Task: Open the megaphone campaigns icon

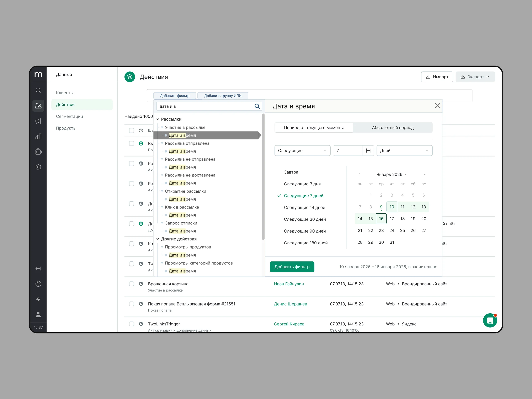Action: (x=38, y=121)
